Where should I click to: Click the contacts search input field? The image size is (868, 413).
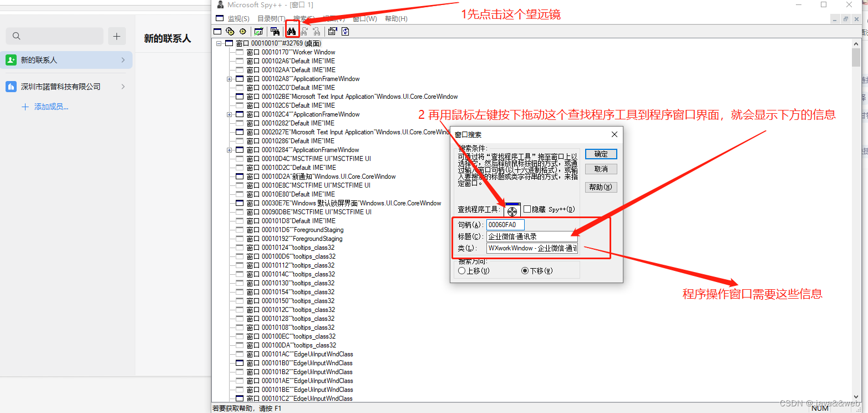54,36
